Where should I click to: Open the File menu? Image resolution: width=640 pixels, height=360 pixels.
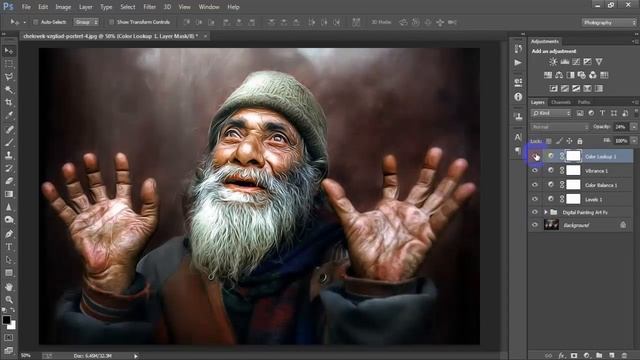[x=26, y=7]
